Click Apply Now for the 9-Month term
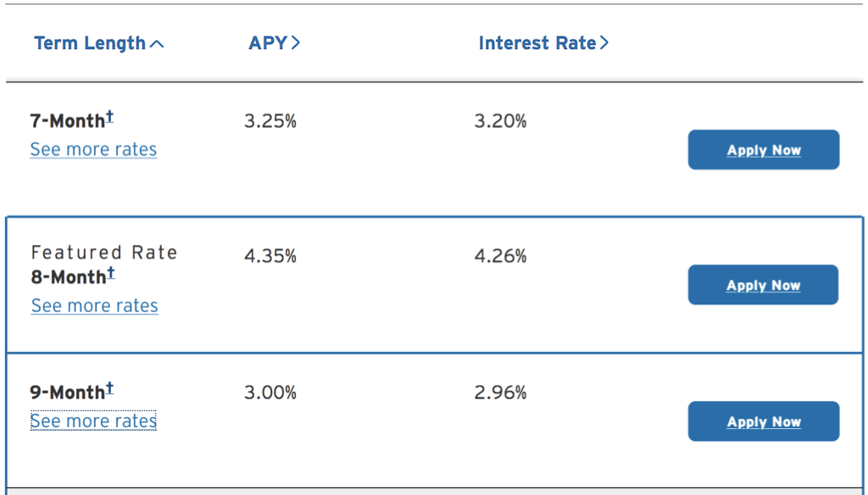Viewport: 868px width, 495px height. pyautogui.click(x=763, y=421)
